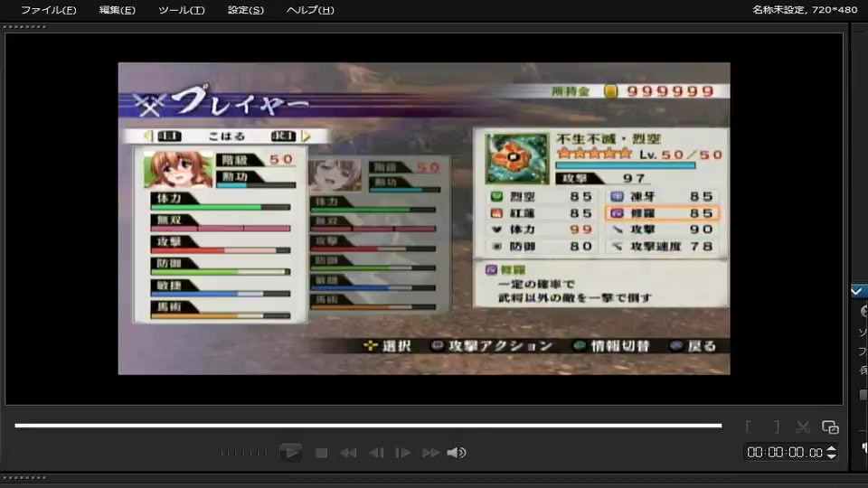Viewport: 868px width, 488px height.
Task: Click the Stop button
Action: point(321,453)
